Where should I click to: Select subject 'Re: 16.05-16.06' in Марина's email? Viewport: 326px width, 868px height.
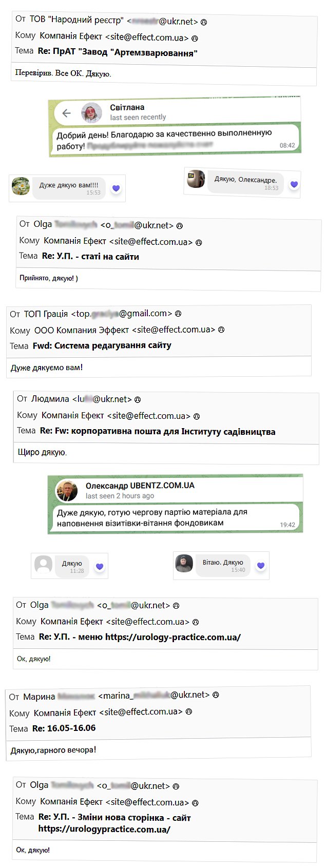64,728
